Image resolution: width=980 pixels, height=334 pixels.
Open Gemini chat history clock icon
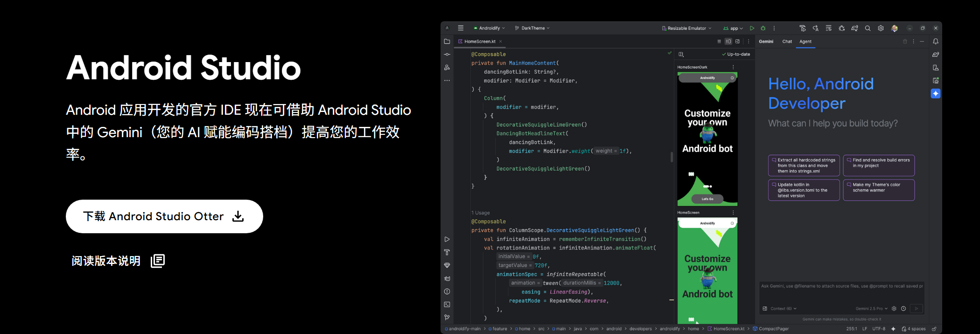[x=903, y=308]
